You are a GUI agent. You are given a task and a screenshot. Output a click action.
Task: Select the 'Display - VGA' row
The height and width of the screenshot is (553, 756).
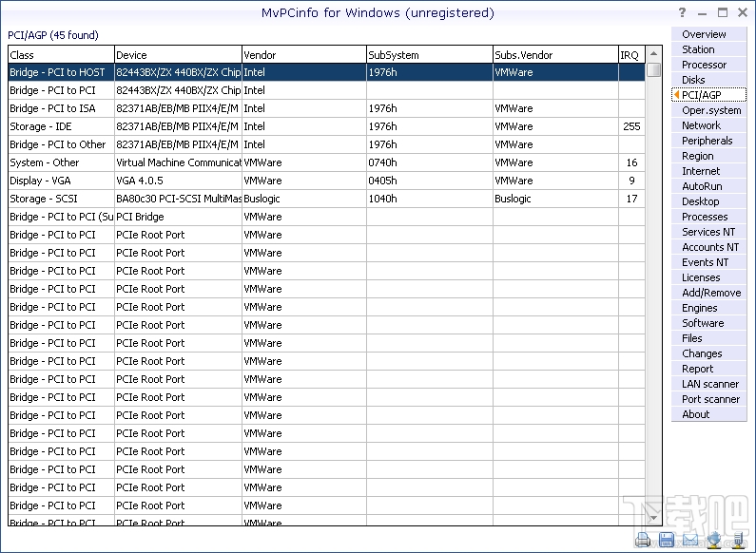pos(326,181)
